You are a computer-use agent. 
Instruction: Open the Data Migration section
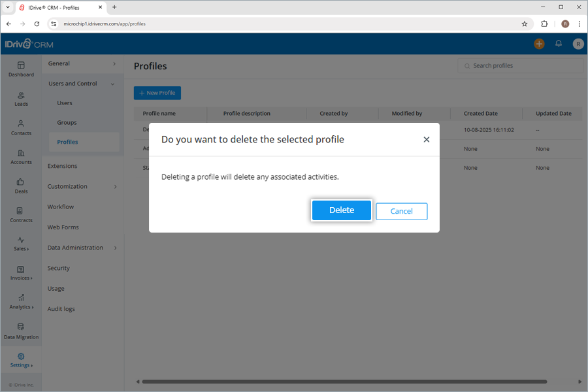21,331
